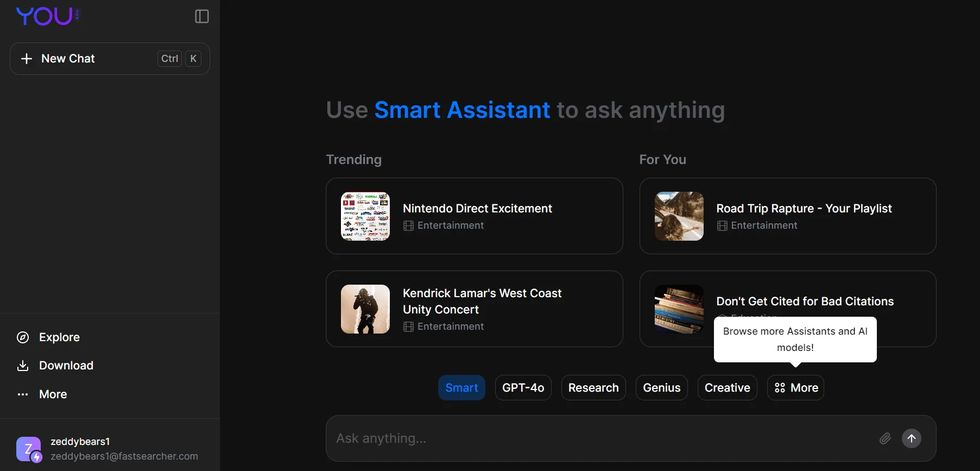Click Entertainment icon under Kendrick Lamar card

[409, 327]
